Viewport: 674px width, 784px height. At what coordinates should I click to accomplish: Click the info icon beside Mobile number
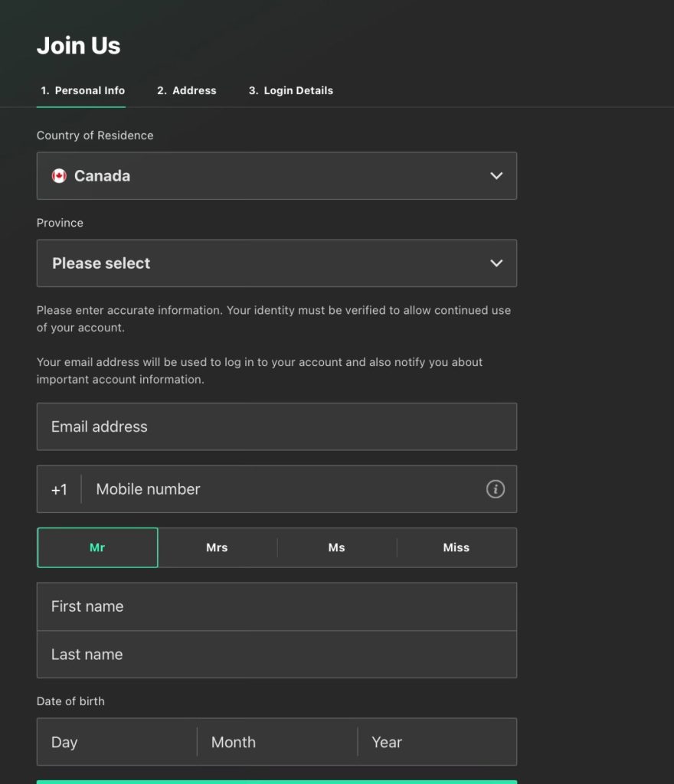[x=495, y=488]
